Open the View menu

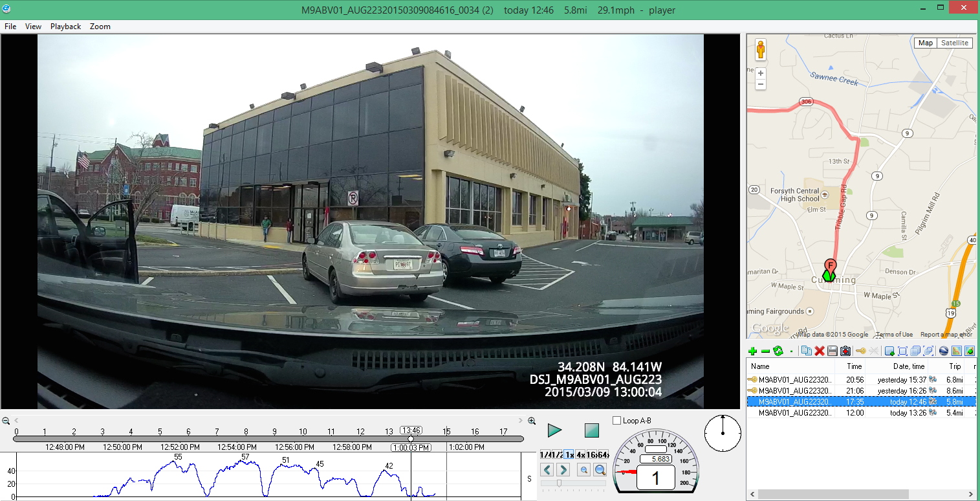pos(33,27)
